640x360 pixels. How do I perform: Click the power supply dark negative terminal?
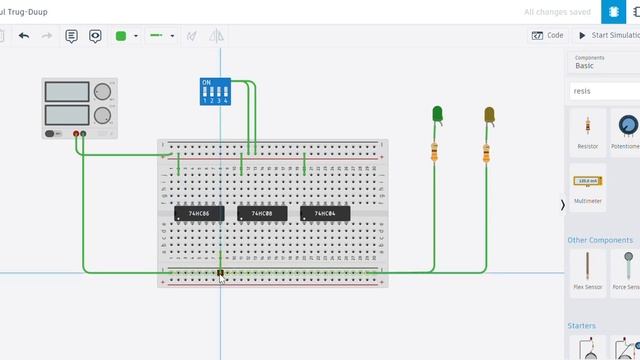click(83, 133)
